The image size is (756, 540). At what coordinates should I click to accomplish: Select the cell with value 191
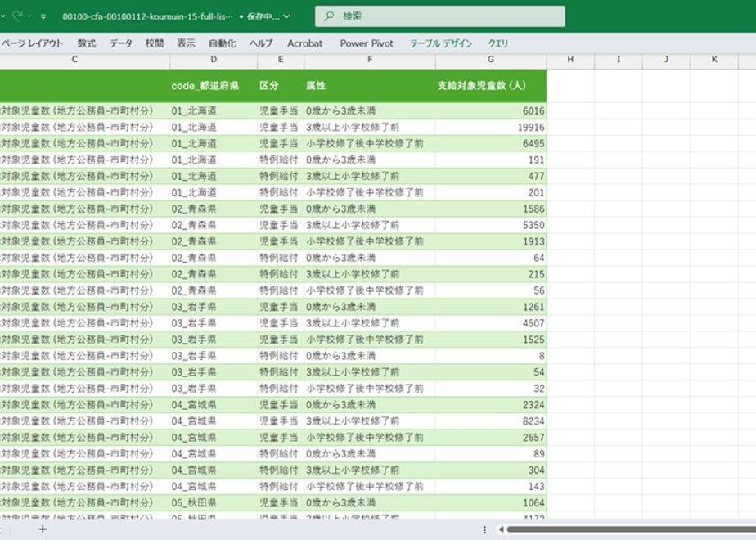[491, 160]
